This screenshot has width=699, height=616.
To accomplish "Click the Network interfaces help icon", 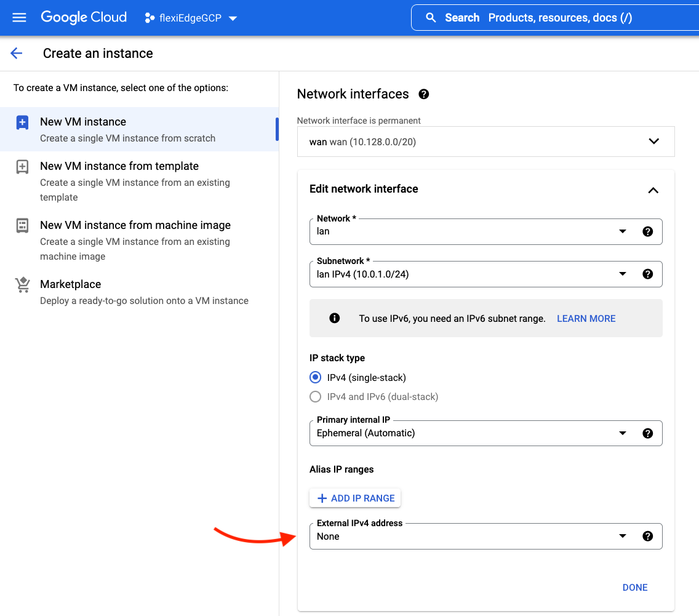I will [x=423, y=94].
